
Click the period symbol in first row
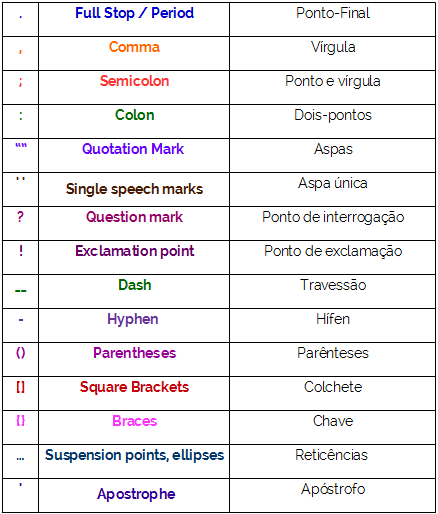click(21, 16)
